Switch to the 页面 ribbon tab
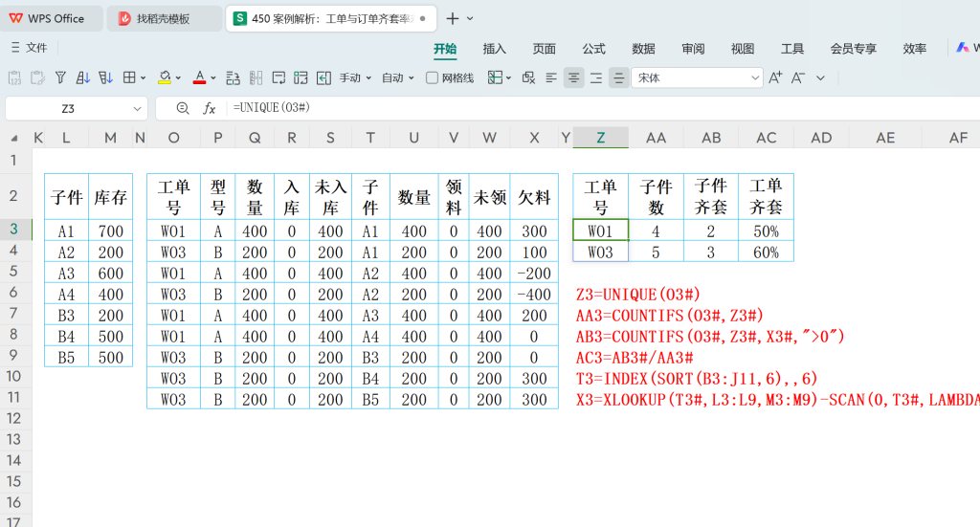Viewport: 980px width, 527px height. 544,49
